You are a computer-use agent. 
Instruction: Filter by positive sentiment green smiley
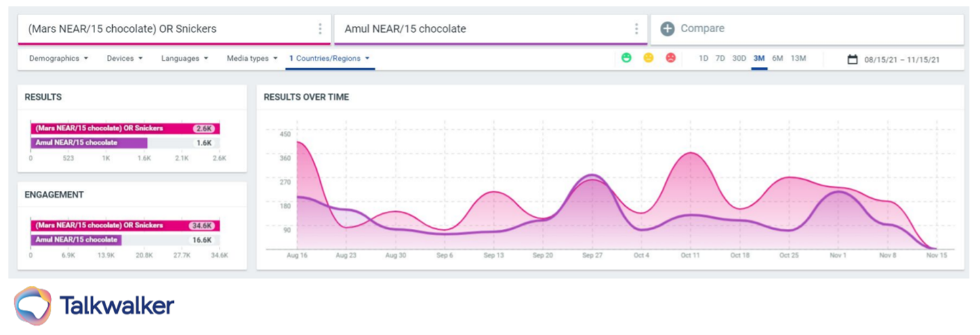[626, 58]
